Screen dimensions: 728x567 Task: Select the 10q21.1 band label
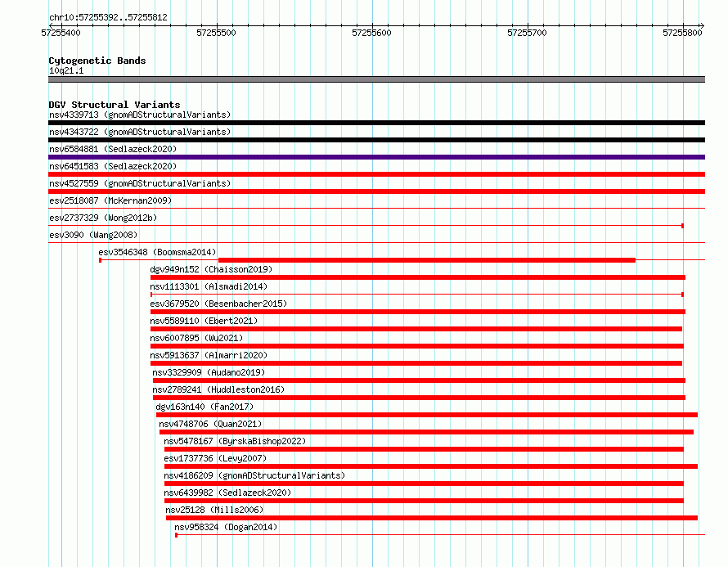tap(66, 70)
